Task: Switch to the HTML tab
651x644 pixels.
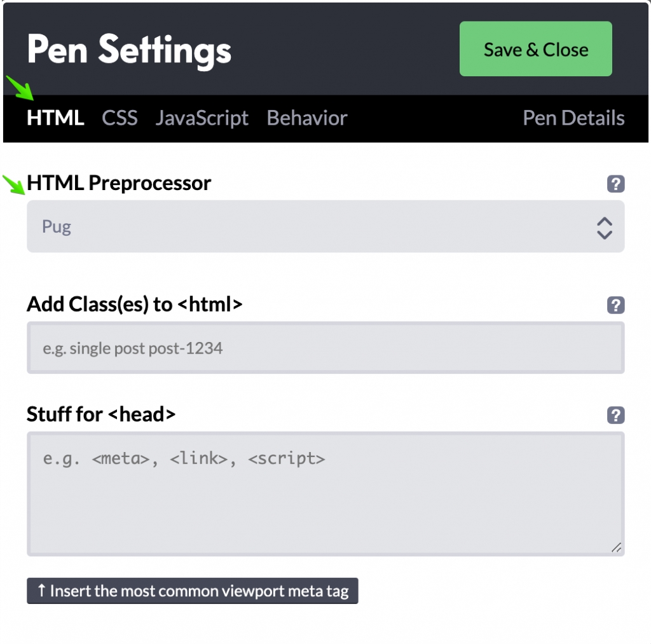Action: click(55, 118)
